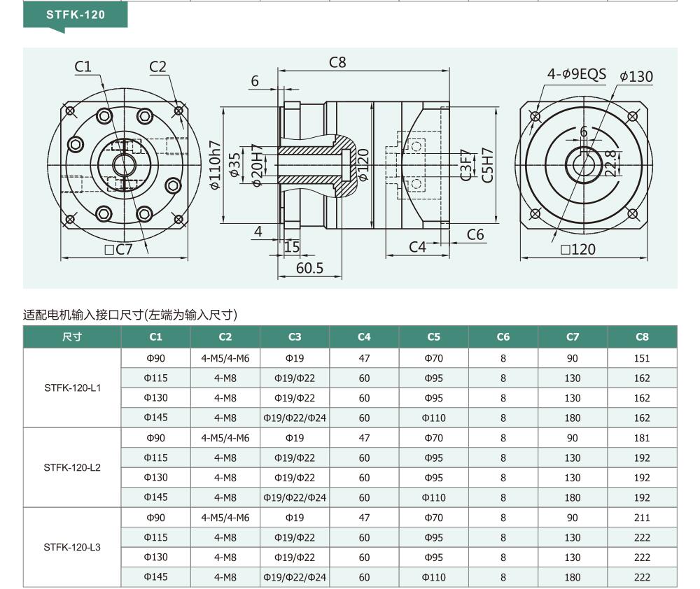Screen dimensions: 700x589
Task: Click the C3F7 dimension label
Action: tap(465, 165)
